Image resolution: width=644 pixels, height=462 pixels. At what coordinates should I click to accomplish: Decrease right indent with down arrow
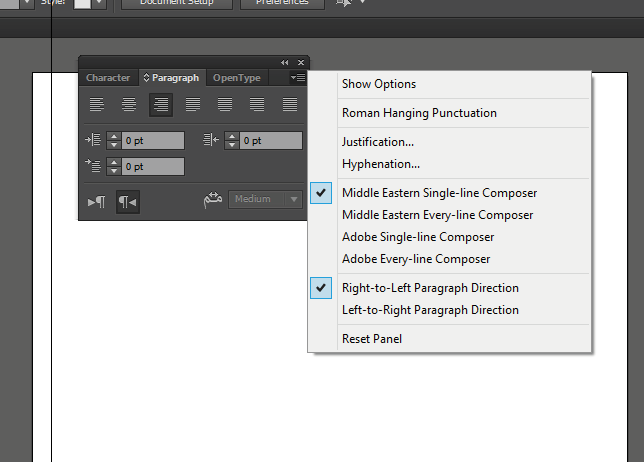coord(232,145)
